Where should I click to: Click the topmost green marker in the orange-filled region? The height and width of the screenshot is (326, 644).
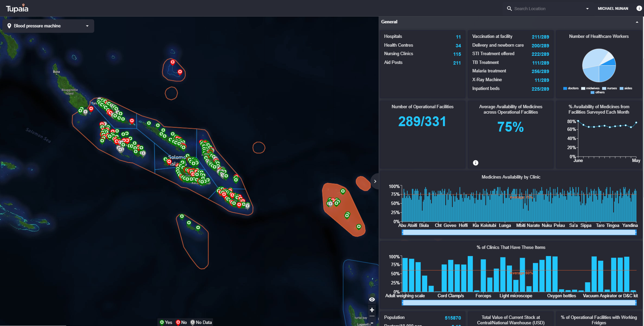click(343, 191)
